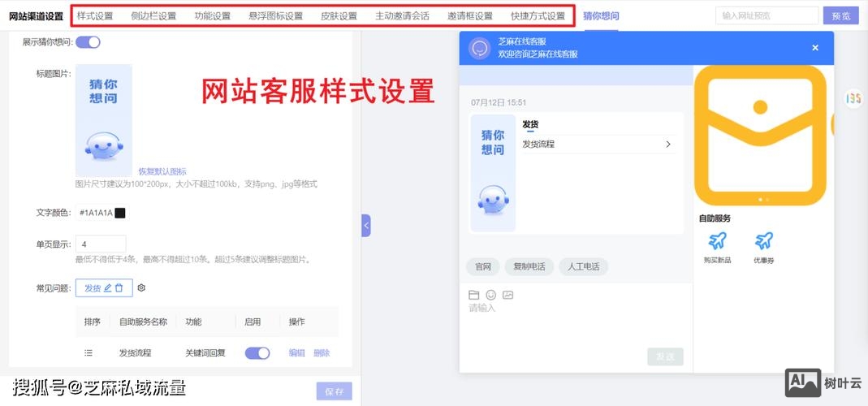
Task: Delete the 发货 category with trash icon
Action: (x=119, y=288)
